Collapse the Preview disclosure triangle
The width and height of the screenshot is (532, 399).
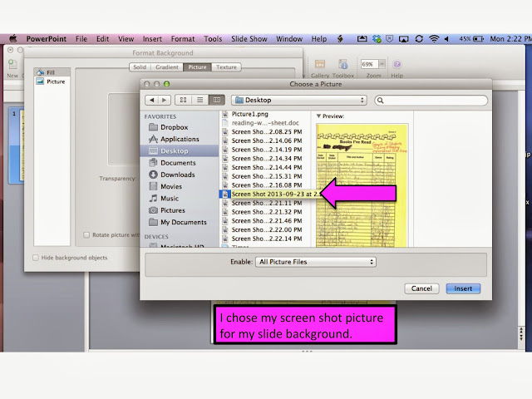(318, 116)
